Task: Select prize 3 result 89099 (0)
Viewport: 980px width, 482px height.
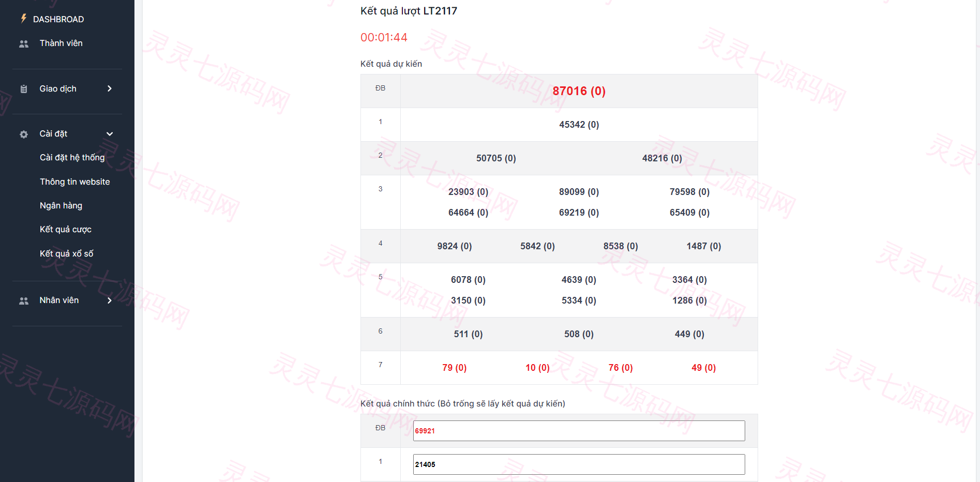Action: click(x=579, y=192)
